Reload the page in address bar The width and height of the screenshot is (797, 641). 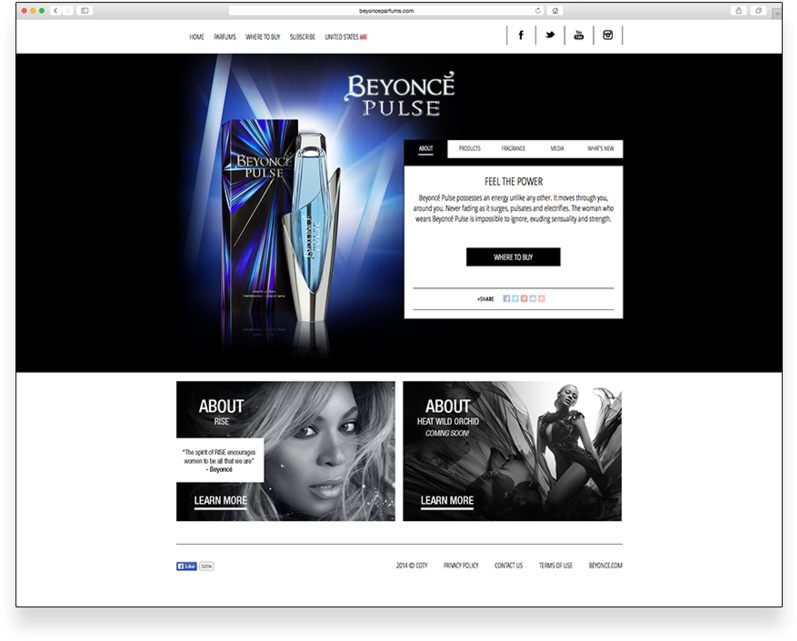(537, 10)
